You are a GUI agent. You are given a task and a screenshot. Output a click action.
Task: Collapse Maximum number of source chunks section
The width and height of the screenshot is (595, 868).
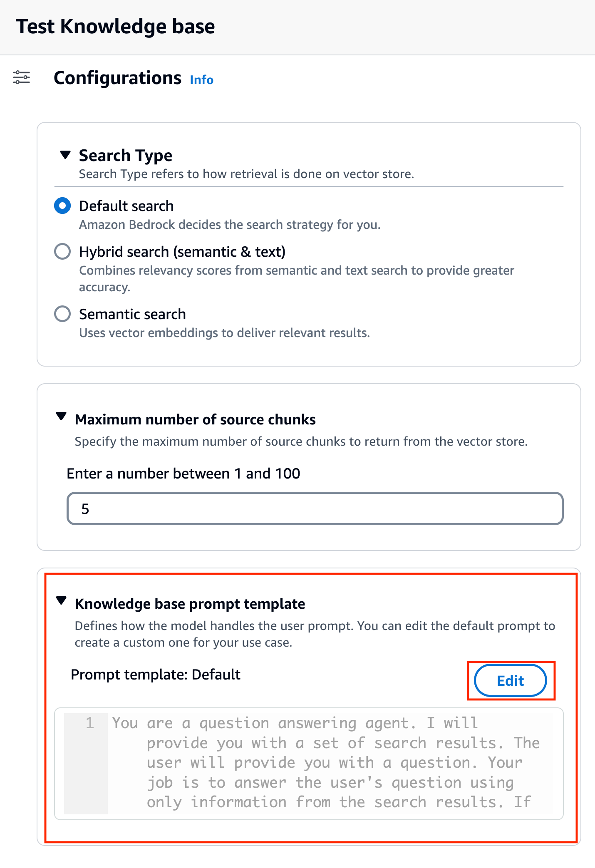click(61, 416)
